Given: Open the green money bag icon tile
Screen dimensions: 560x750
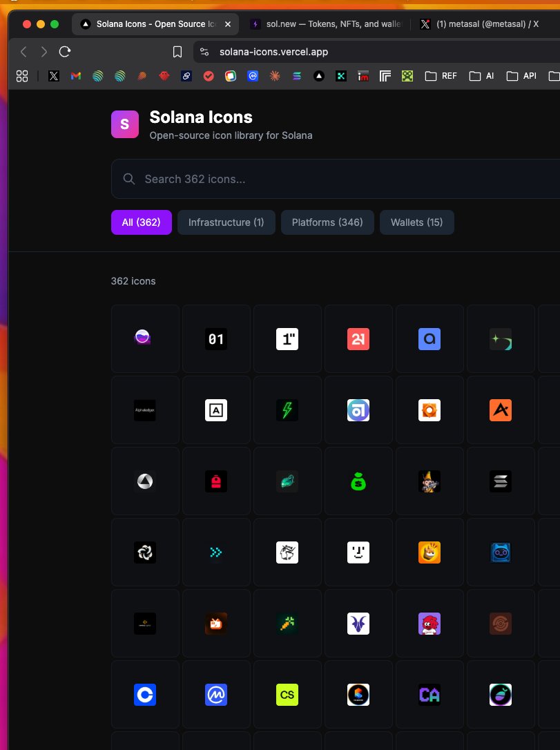Looking at the screenshot, I should [358, 481].
